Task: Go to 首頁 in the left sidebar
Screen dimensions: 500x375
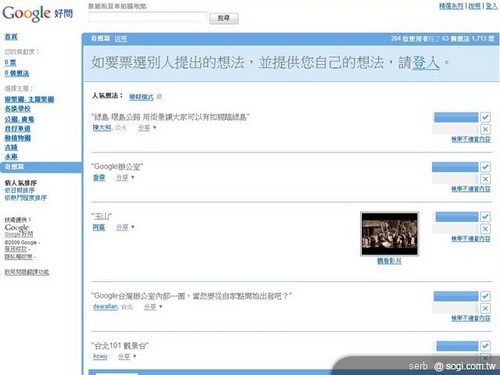Action: tap(11, 37)
